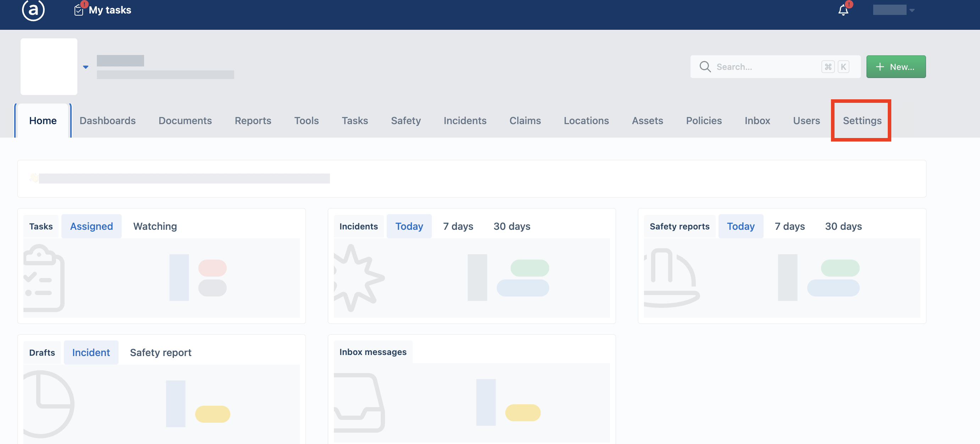Click the plus icon on New button
Screen dimensions: 980x444
[880, 67]
